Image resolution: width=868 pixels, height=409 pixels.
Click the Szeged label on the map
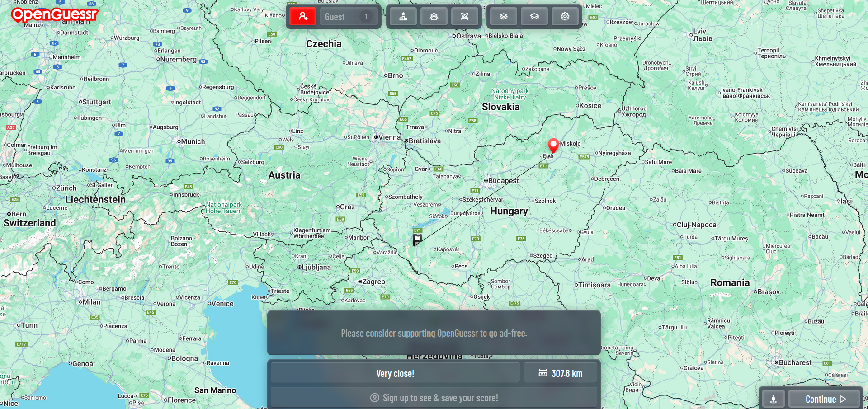[543, 255]
